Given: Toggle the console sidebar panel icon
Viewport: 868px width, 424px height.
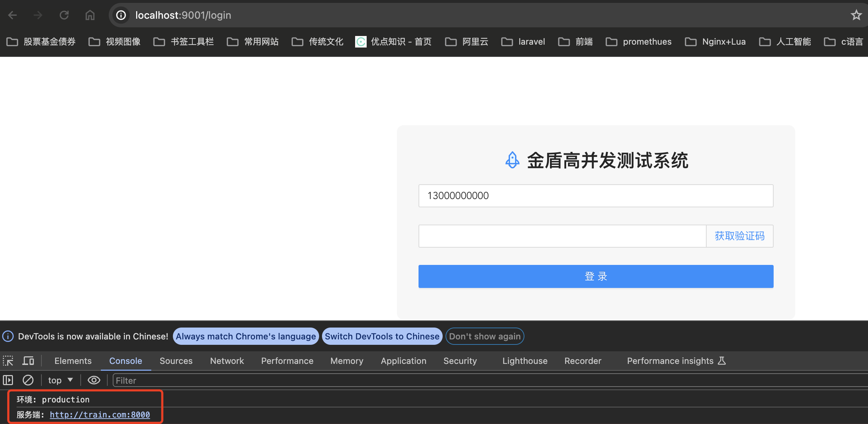Looking at the screenshot, I should tap(8, 380).
